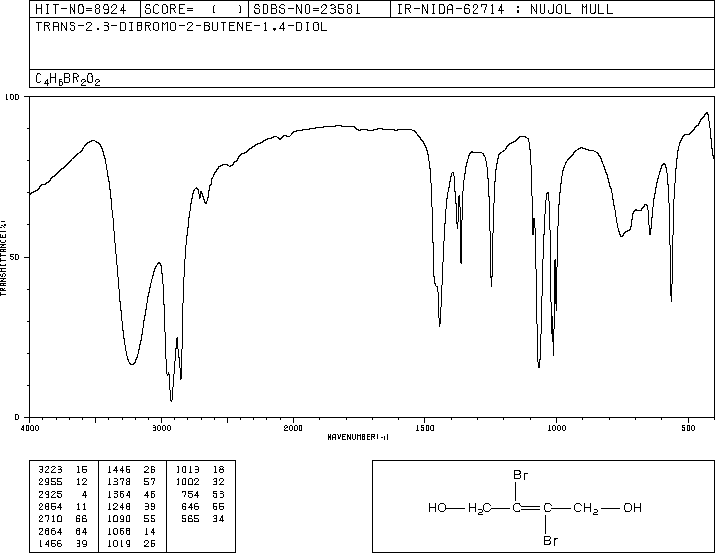The height and width of the screenshot is (553, 715).
Task: Click intensity 14 beside 1068
Action: click(150, 531)
